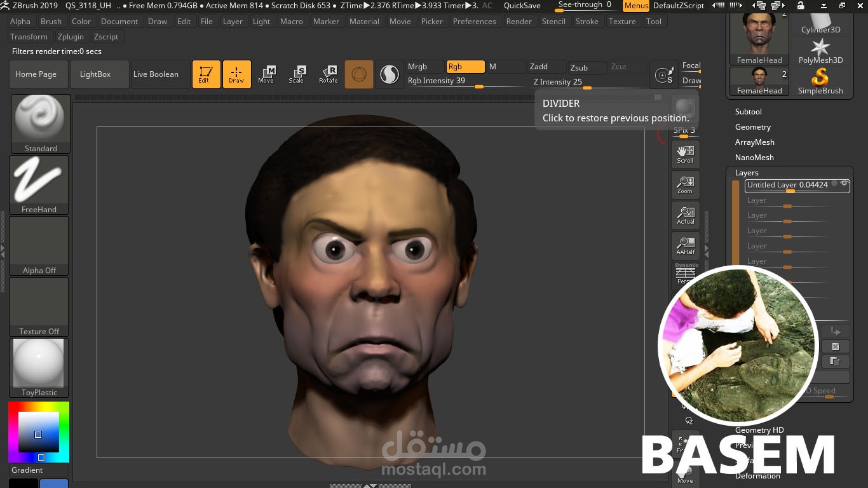Expand the ArrayMesh section
The image size is (868, 488).
[x=755, y=142]
